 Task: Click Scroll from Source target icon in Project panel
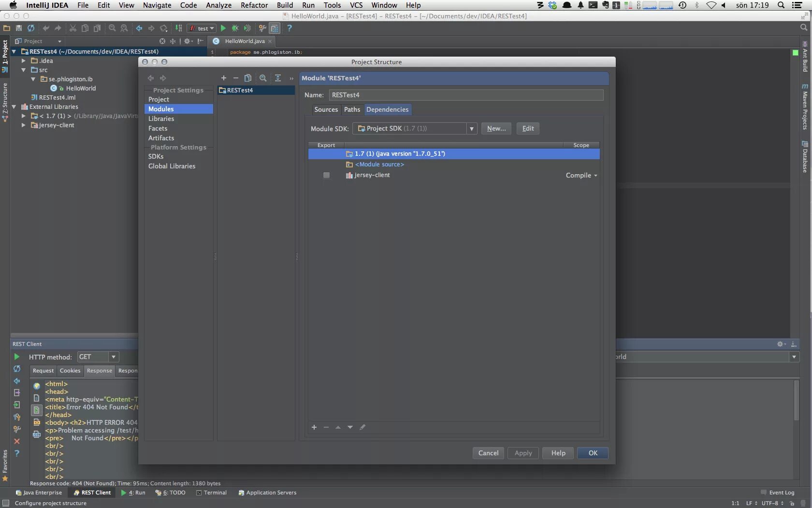[x=162, y=41]
